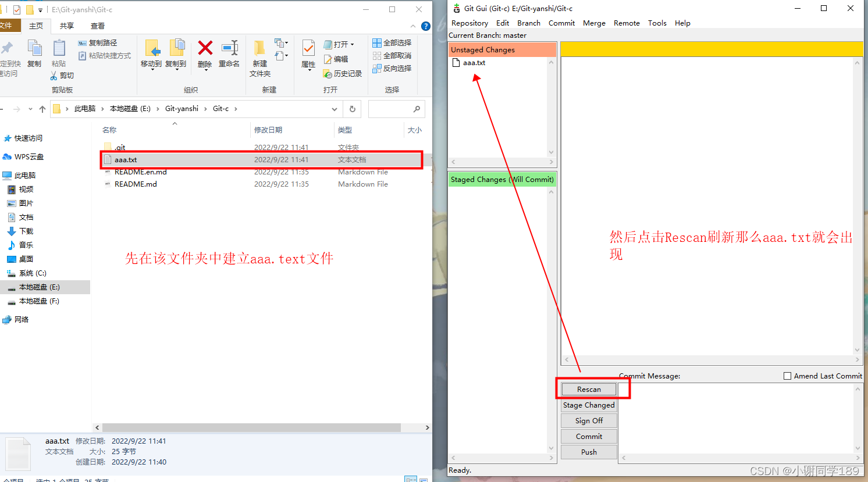
Task: Click the New folder icon
Action: 259,48
